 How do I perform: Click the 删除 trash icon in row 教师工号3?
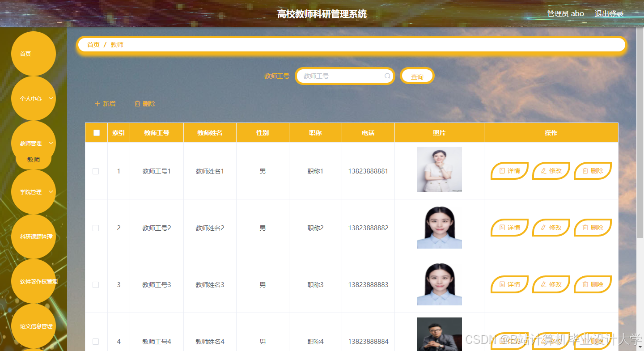tap(585, 284)
